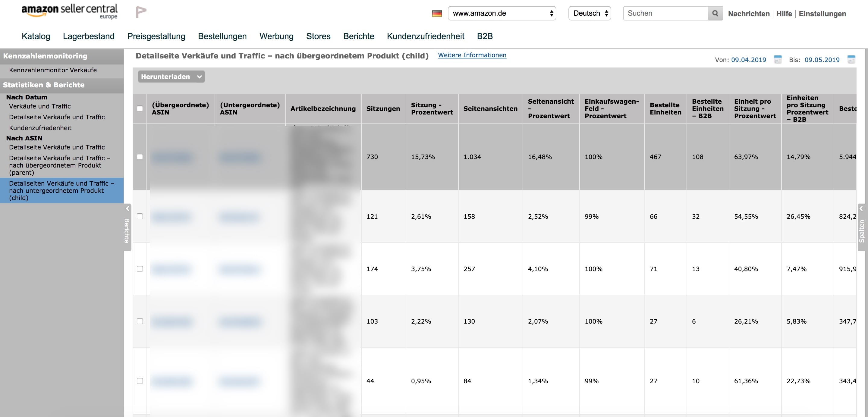Open the Deutsch language dropdown
Screen dimensions: 868x417
590,14
